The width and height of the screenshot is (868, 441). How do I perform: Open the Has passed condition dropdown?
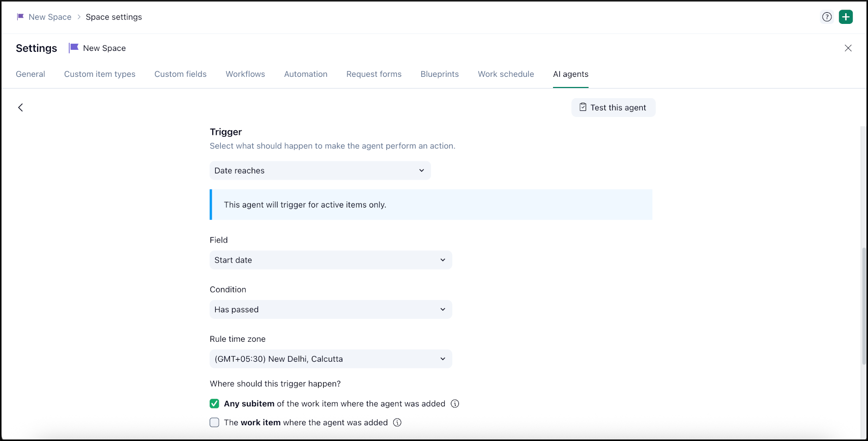330,309
